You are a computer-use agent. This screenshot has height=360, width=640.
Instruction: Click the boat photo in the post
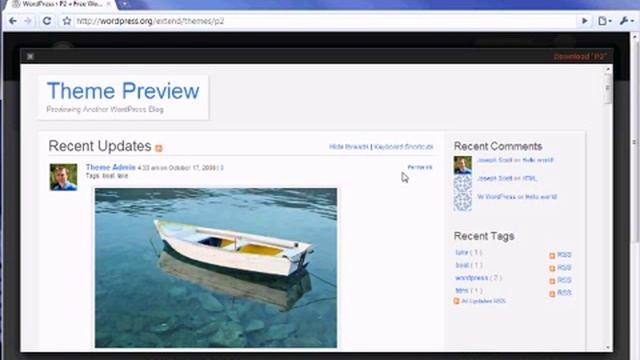click(216, 268)
